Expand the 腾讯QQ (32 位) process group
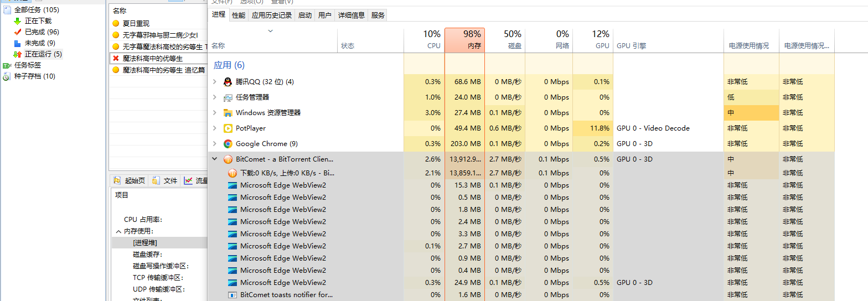This screenshot has height=301, width=868. (x=215, y=82)
